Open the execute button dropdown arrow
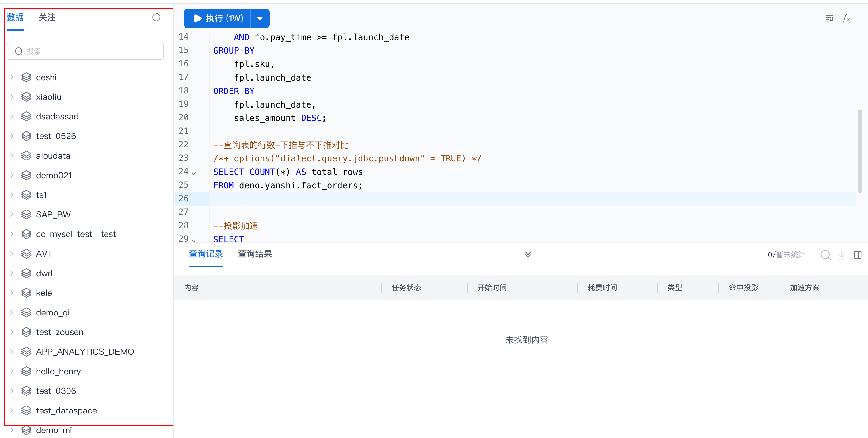 260,18
